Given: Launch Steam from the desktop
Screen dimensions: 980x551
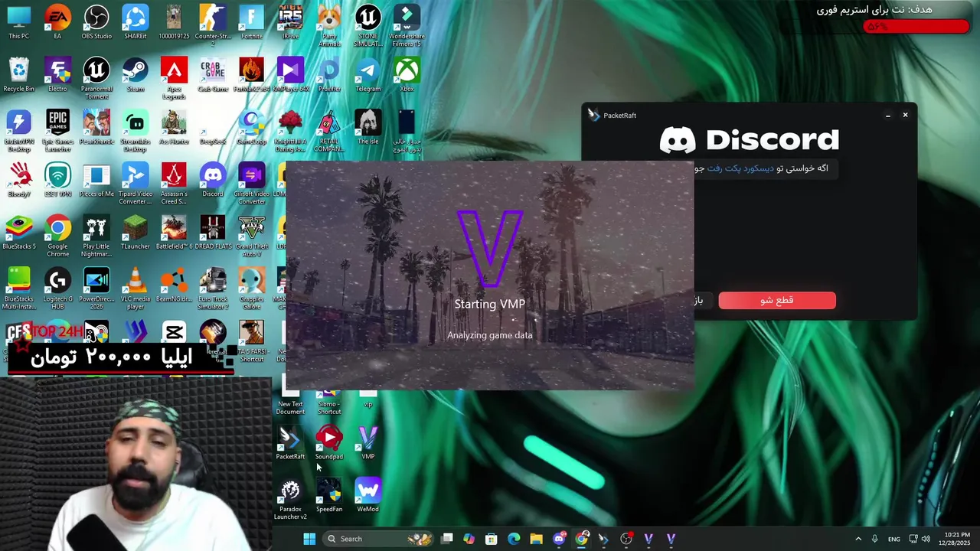Looking at the screenshot, I should click(136, 74).
